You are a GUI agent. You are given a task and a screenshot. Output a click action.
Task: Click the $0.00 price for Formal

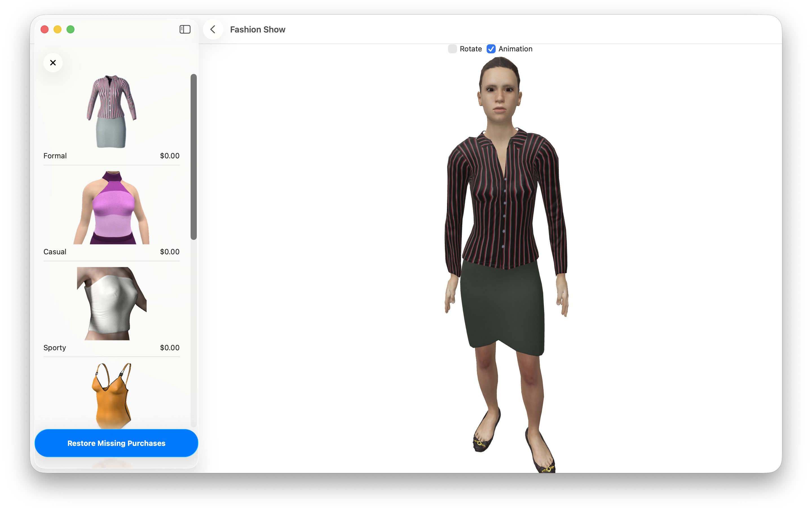[169, 156]
